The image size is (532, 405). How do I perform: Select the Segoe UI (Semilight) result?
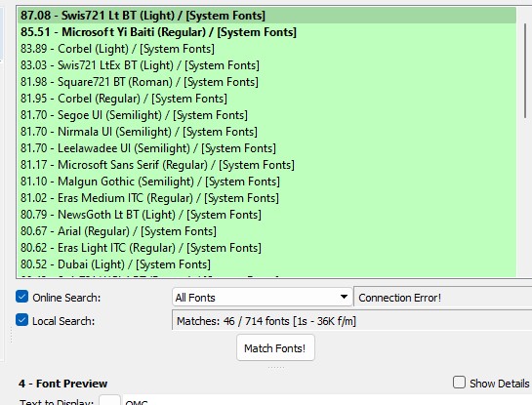[x=267, y=115]
